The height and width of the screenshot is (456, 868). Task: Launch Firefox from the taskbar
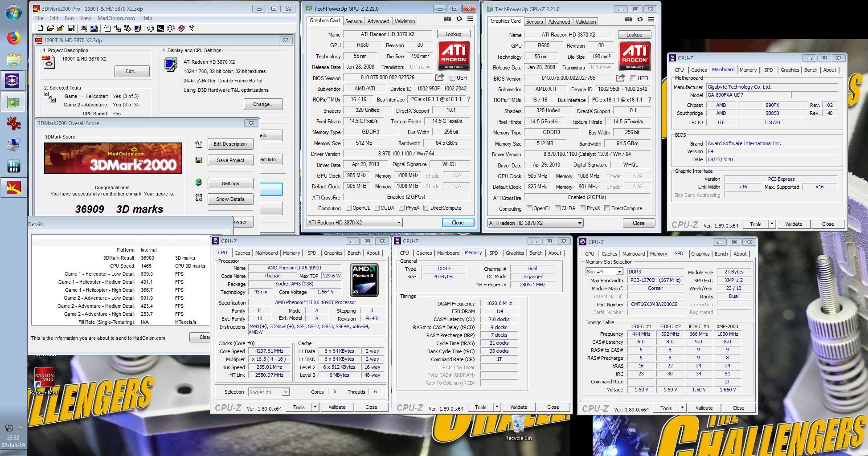pos(13,37)
